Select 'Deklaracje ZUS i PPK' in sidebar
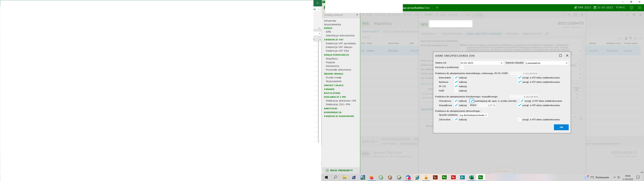This screenshot has width=644, height=181. [x=338, y=105]
